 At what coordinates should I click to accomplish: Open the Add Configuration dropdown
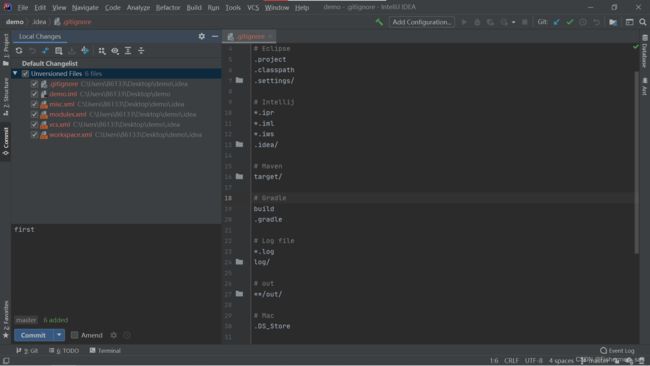tap(422, 22)
